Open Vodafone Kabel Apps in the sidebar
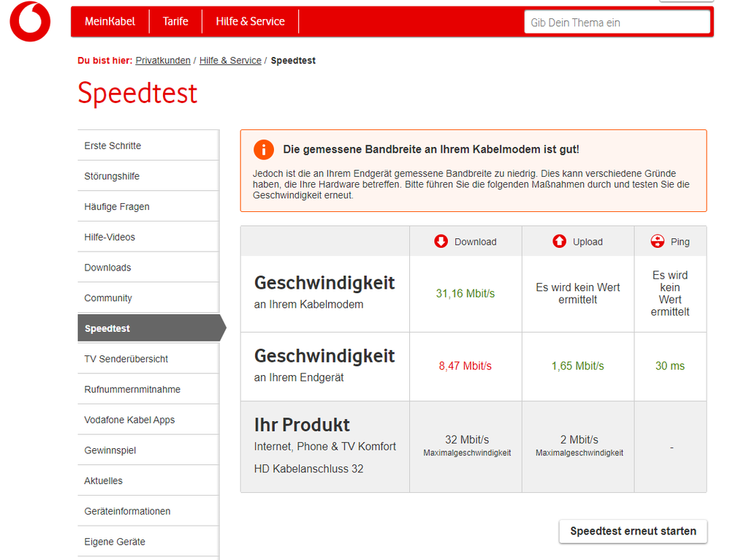Viewport: 730px width, 560px height. tap(148, 420)
